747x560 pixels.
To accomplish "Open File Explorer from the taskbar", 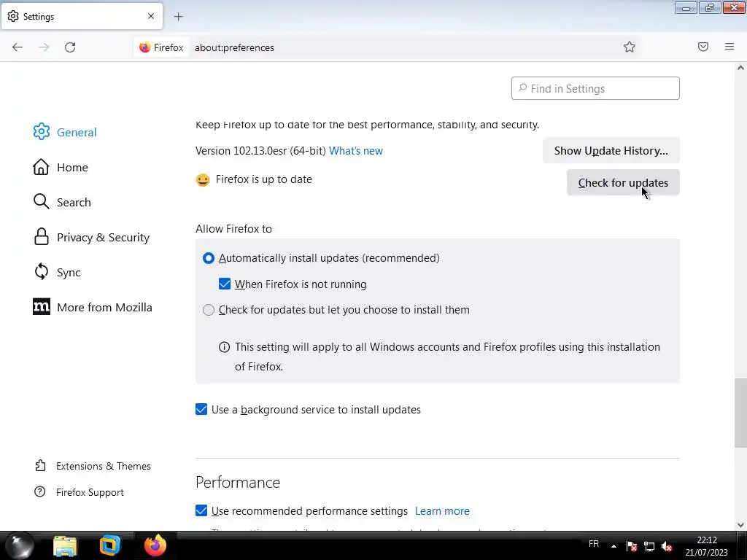I will tap(65, 545).
